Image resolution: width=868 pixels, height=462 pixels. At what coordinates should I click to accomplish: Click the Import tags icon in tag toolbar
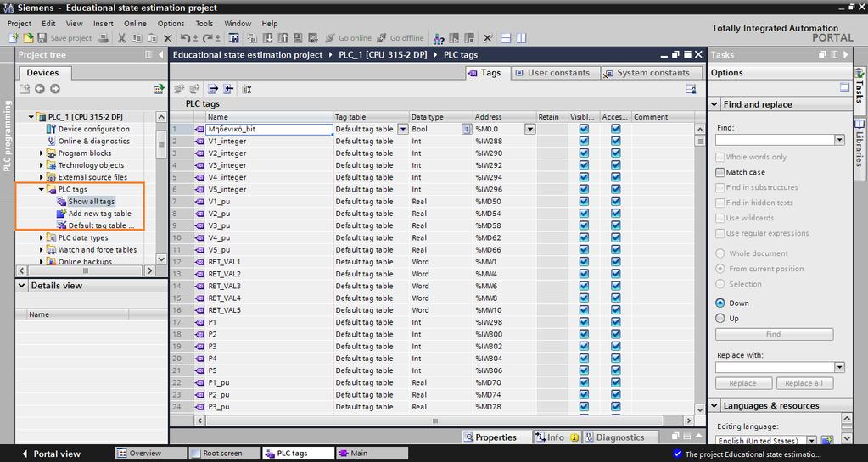(228, 88)
